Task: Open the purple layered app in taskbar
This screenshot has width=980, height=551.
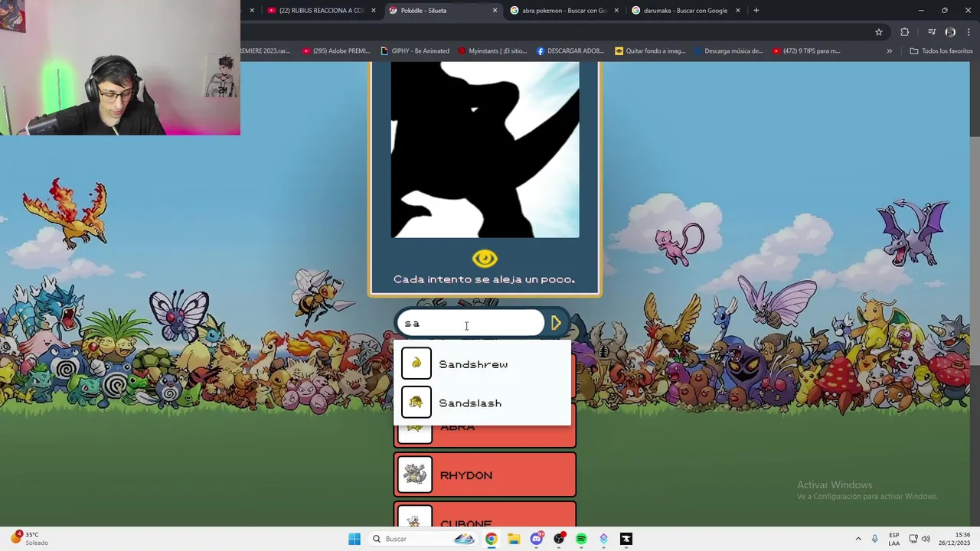Action: click(x=604, y=539)
